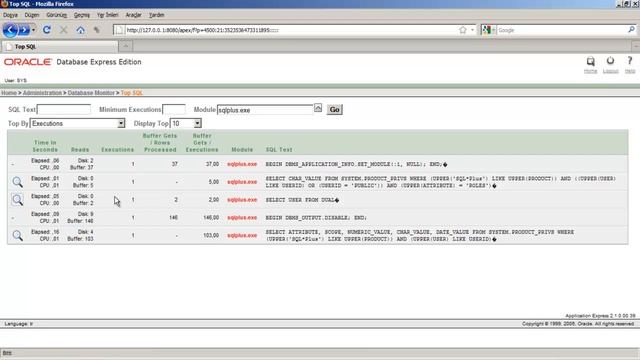
Task: Click the SELECT USER FROM DUAL text
Action: click(302, 200)
